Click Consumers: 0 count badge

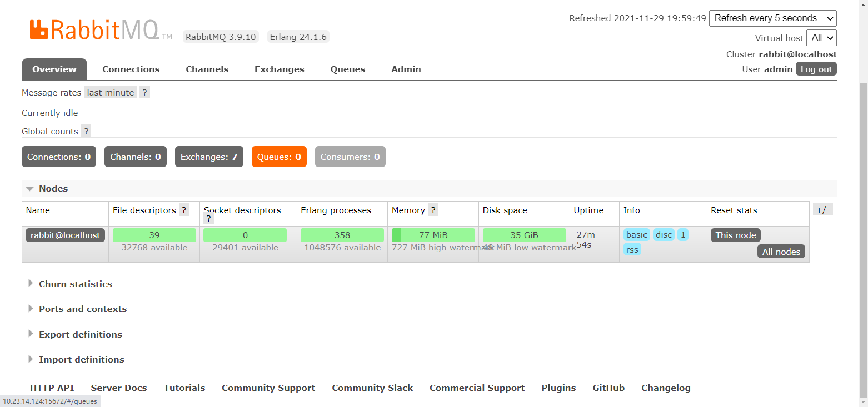pyautogui.click(x=350, y=157)
